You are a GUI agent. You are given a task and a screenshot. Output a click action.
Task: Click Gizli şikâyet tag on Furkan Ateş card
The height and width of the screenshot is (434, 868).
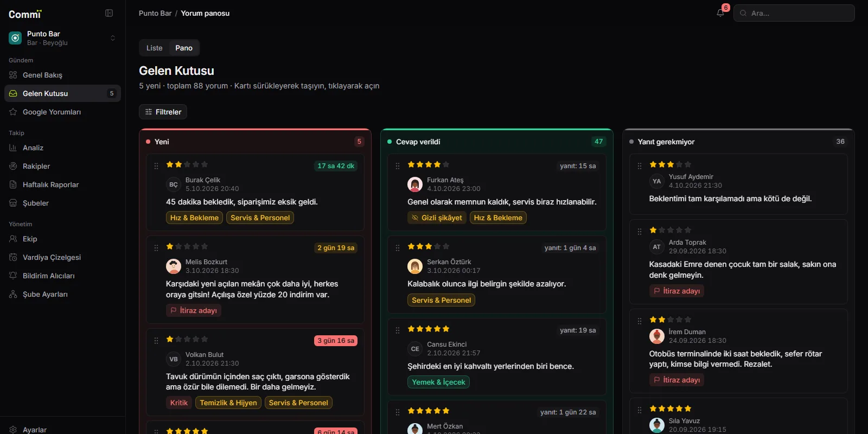click(437, 218)
